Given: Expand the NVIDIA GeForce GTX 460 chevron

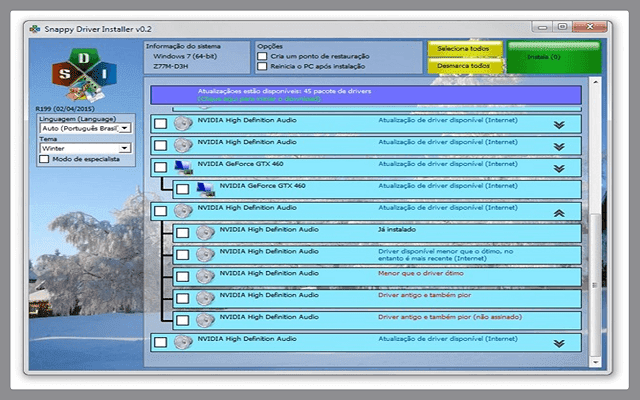Looking at the screenshot, I should pyautogui.click(x=559, y=168).
